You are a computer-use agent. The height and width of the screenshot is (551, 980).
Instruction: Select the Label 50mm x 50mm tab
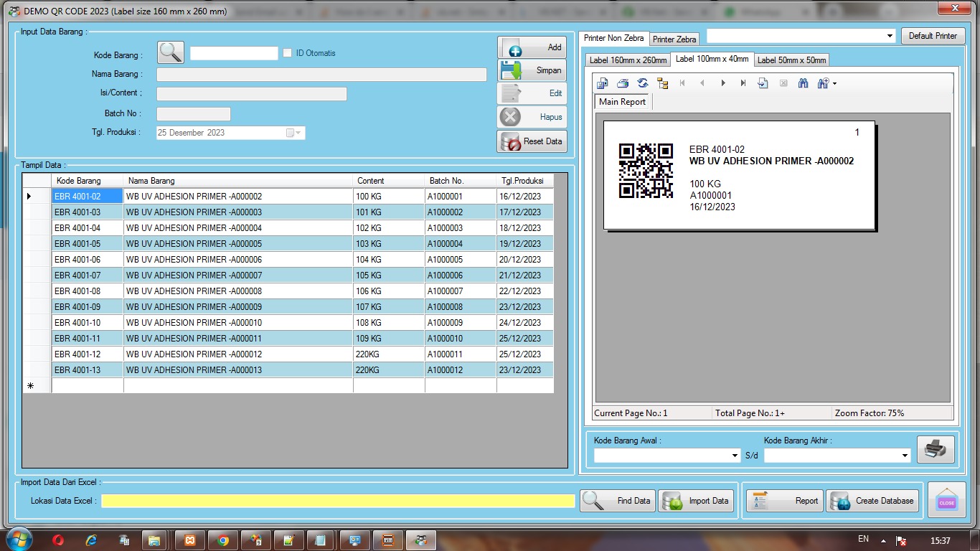[x=791, y=60]
